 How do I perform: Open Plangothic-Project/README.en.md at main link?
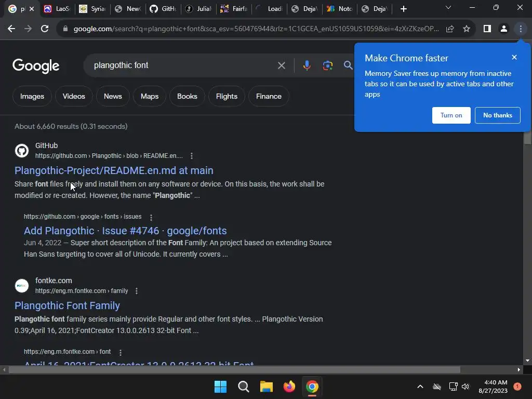tap(114, 170)
